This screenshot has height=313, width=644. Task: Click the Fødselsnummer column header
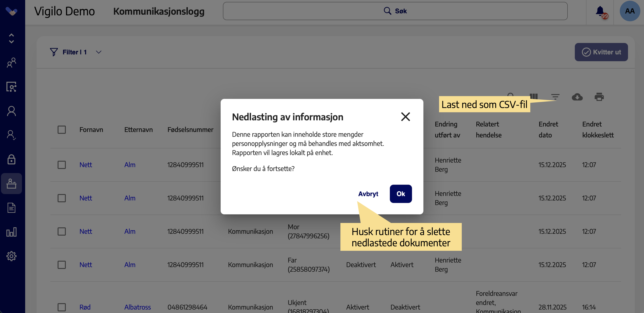click(190, 130)
